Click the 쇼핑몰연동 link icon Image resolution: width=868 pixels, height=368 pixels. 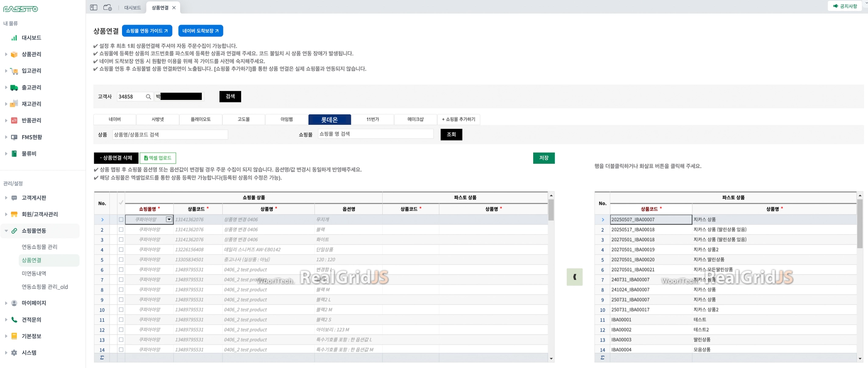coord(14,231)
